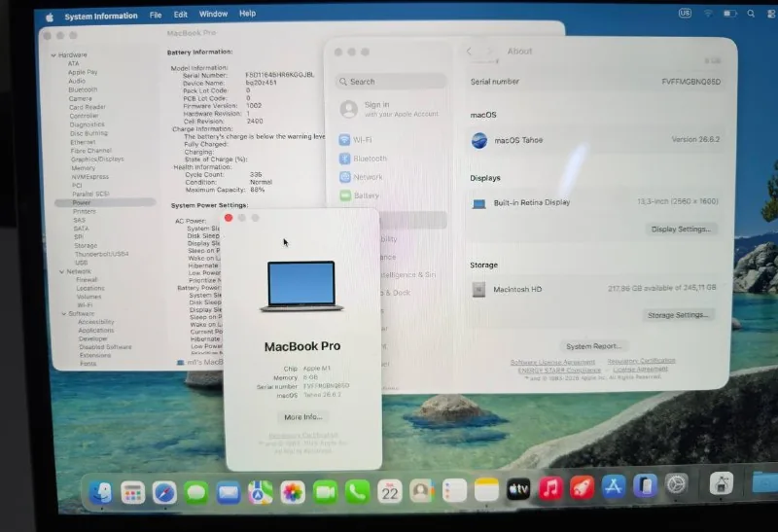Open Messages in the Dock
Image resolution: width=778 pixels, height=532 pixels.
(196, 493)
